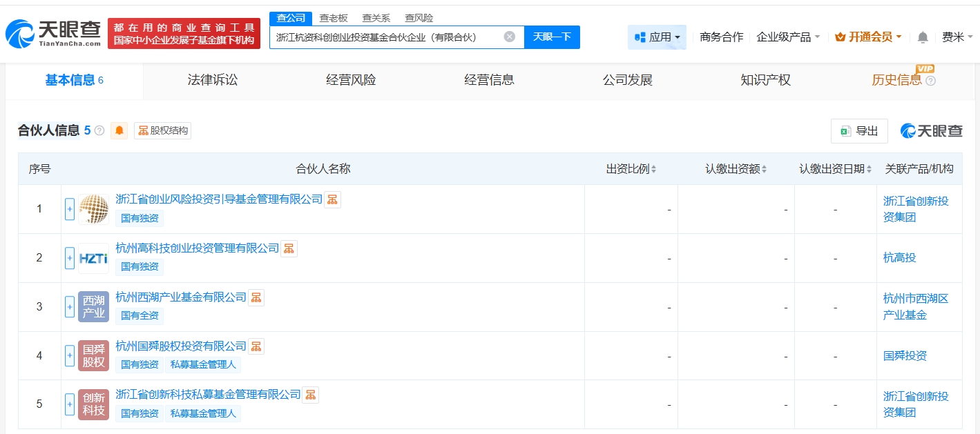The width and height of the screenshot is (980, 434).
Task: Open the 应用 dropdown menu
Action: click(657, 37)
